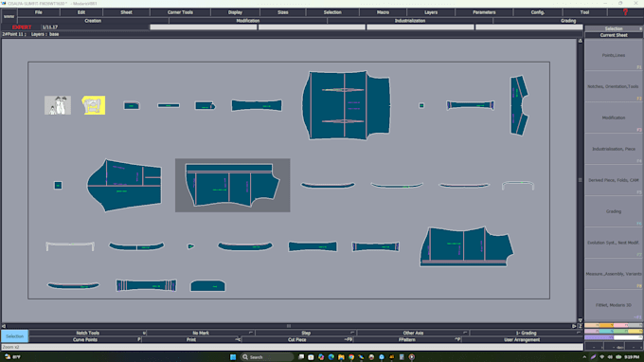The image size is (644, 362).
Task: Open the taskbar Search box
Action: click(x=267, y=357)
